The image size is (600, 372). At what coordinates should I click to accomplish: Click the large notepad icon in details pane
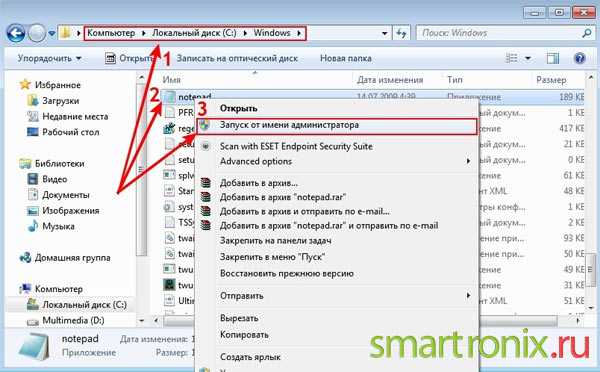pyautogui.click(x=34, y=346)
